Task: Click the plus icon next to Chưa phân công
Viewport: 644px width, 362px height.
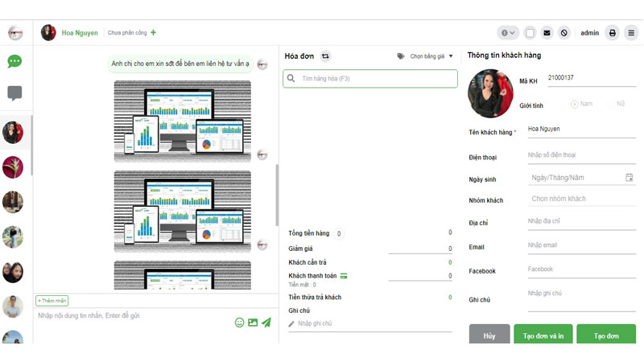Action: pos(153,32)
